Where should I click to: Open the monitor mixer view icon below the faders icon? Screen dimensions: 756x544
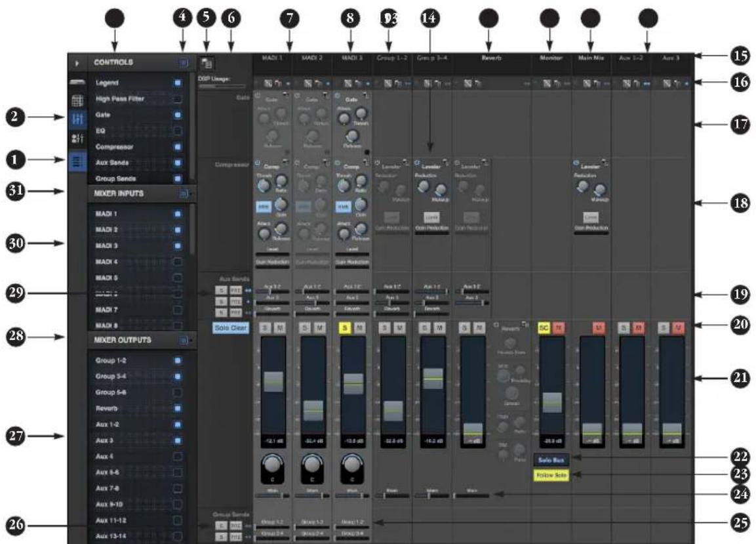tap(77, 139)
